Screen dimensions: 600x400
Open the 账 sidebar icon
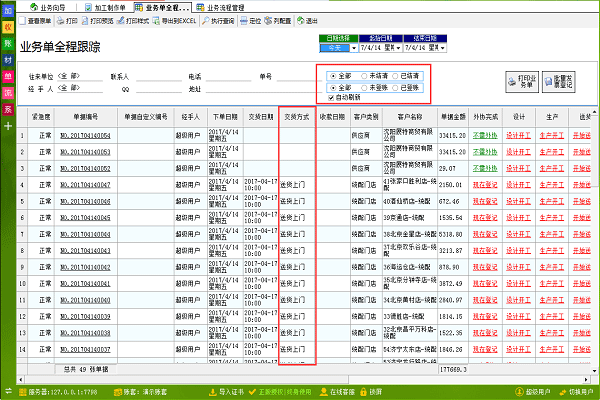[x=8, y=44]
